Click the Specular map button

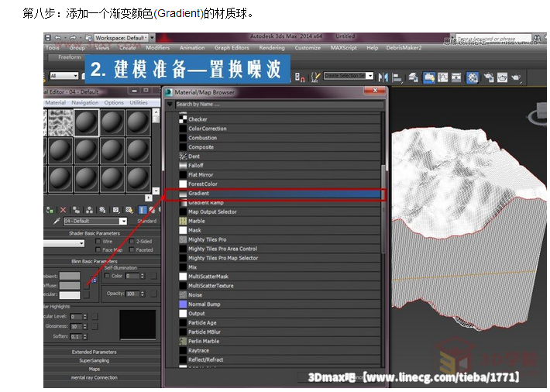[86, 295]
